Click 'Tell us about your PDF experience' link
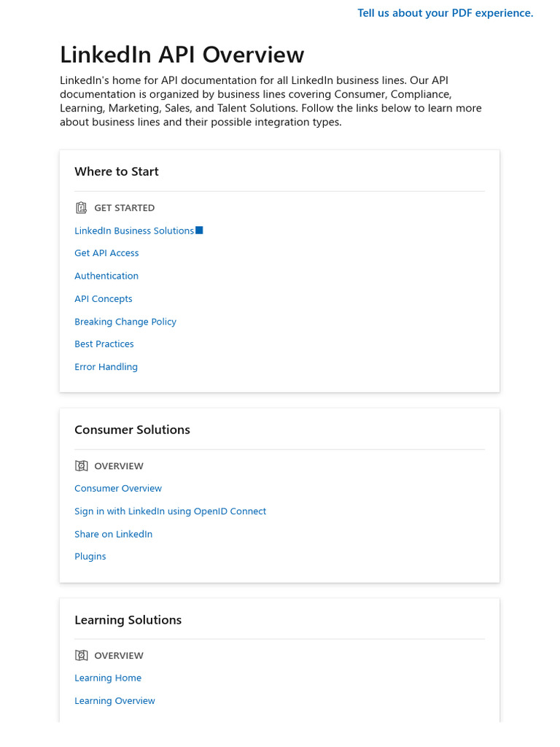Image resolution: width=560 pixels, height=747 pixels. click(445, 13)
